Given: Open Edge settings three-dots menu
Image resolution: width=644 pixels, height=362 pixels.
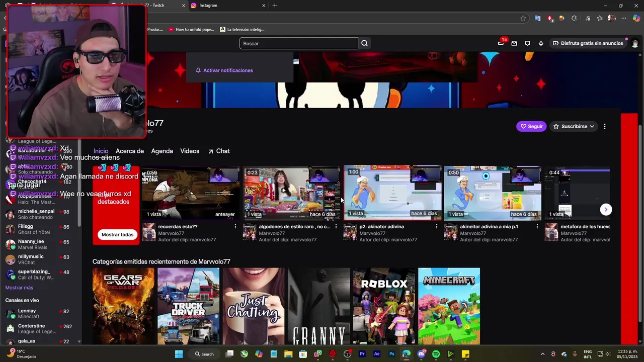Looking at the screenshot, I should 624,18.
